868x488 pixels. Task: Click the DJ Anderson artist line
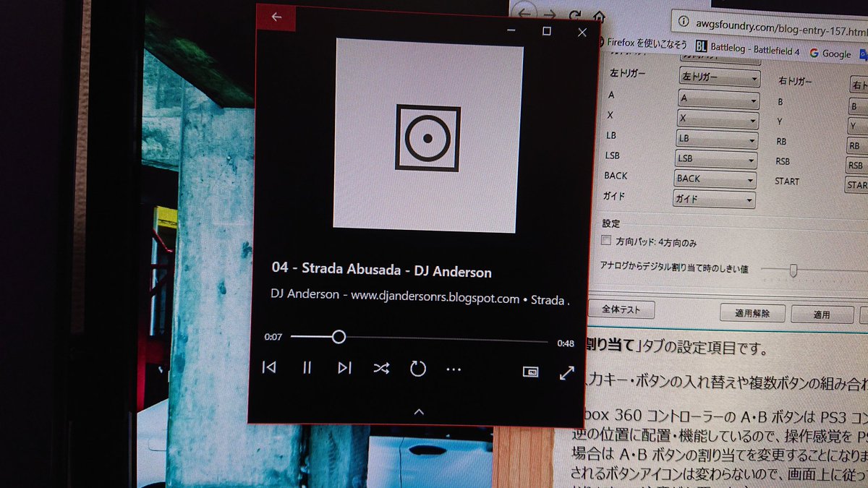click(420, 298)
